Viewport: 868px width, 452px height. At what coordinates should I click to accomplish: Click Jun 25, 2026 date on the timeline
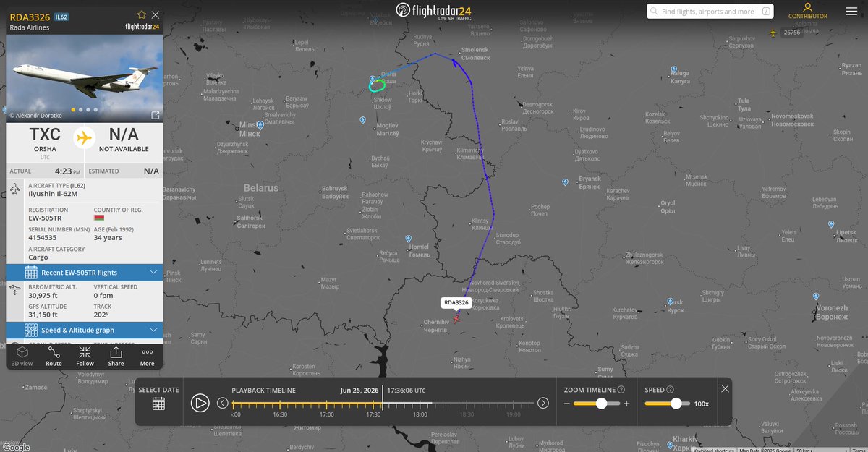tap(360, 390)
